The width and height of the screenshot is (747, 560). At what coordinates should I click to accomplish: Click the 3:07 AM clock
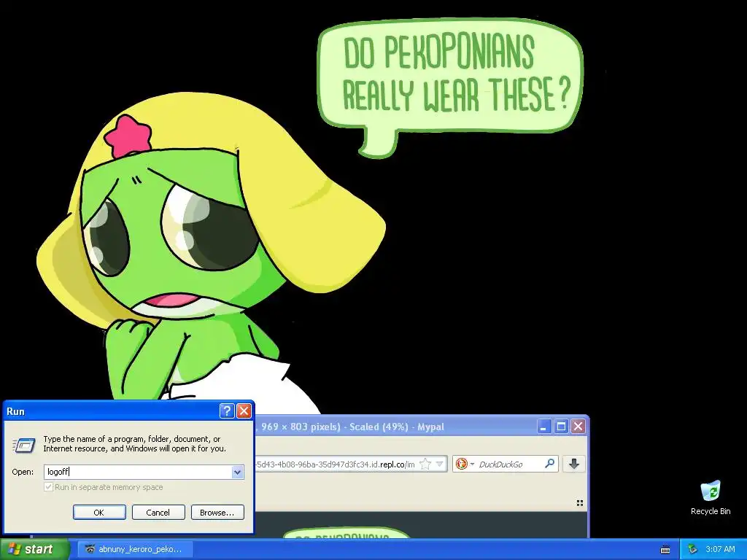point(720,549)
